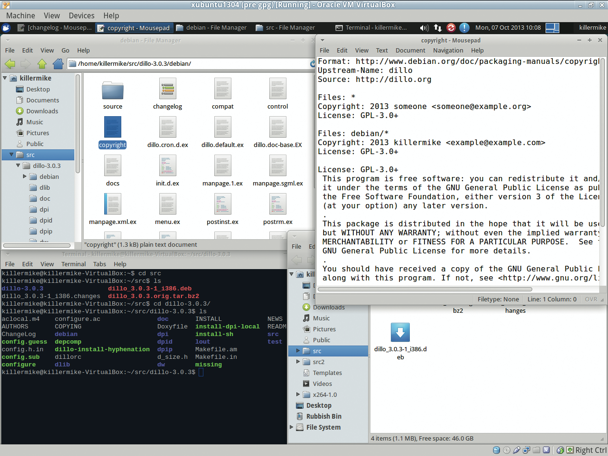Select the manpage.sgml.ex file
Viewport: 608px width, 456px height.
coord(278,166)
